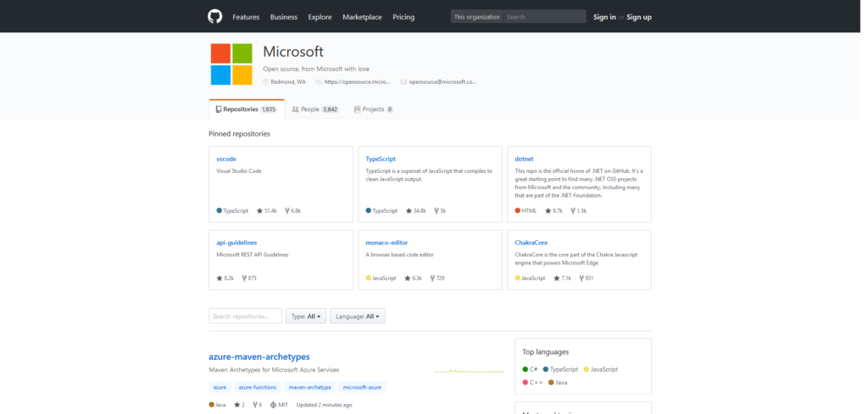Click the azure topic tag
Image resolution: width=868 pixels, height=414 pixels.
(220, 387)
